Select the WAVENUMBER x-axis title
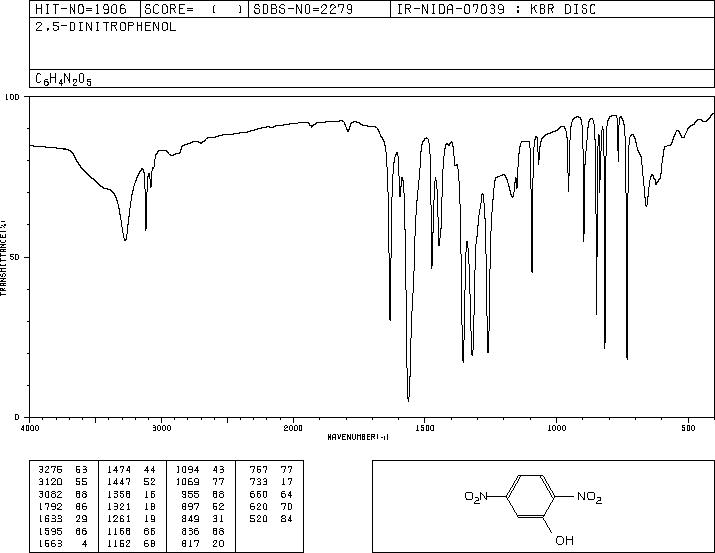 click(358, 437)
